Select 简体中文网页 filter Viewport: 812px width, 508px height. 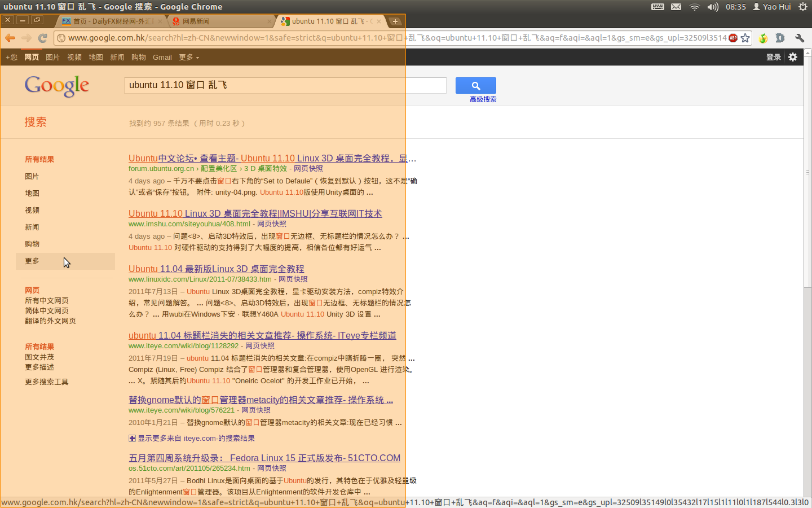[x=47, y=311]
